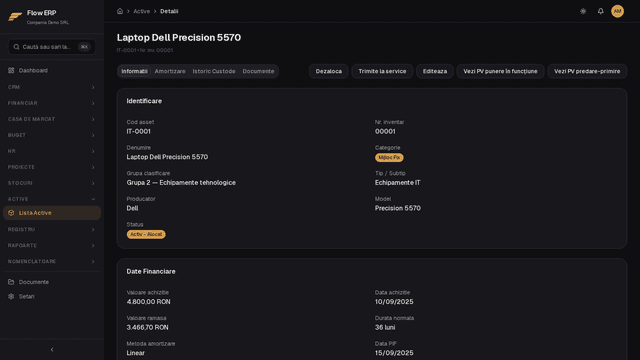Click the producer value Dell

click(132, 208)
